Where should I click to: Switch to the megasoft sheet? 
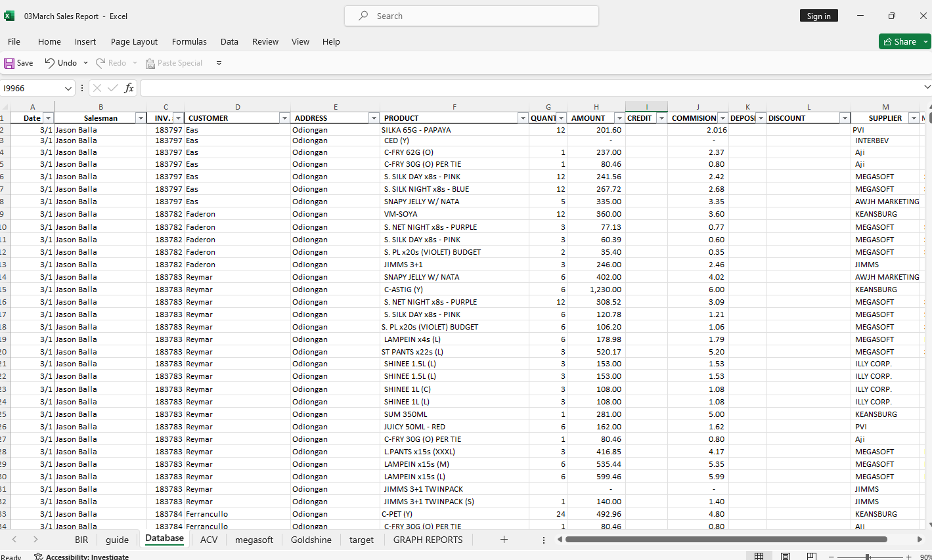click(x=254, y=540)
